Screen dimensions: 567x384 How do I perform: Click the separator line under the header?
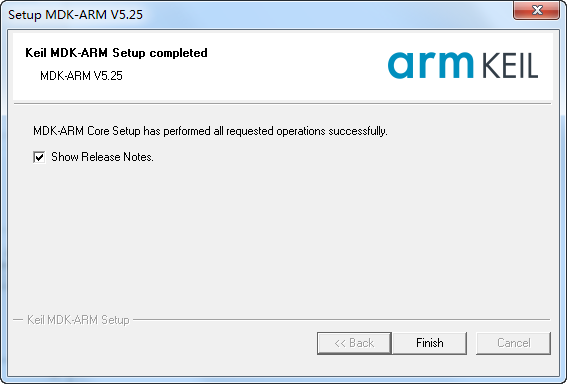tap(282, 103)
